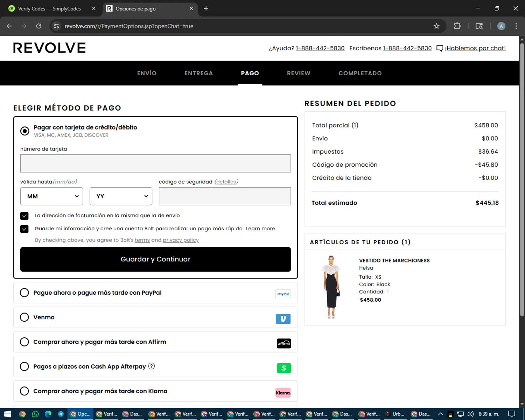
Task: Go to the ENVÍO checkout step
Action: click(x=147, y=73)
